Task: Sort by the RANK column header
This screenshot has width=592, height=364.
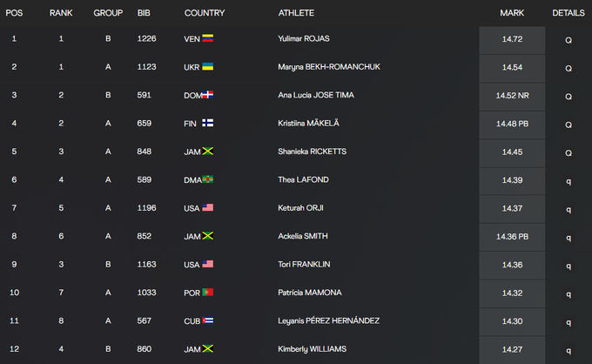Action: tap(61, 13)
